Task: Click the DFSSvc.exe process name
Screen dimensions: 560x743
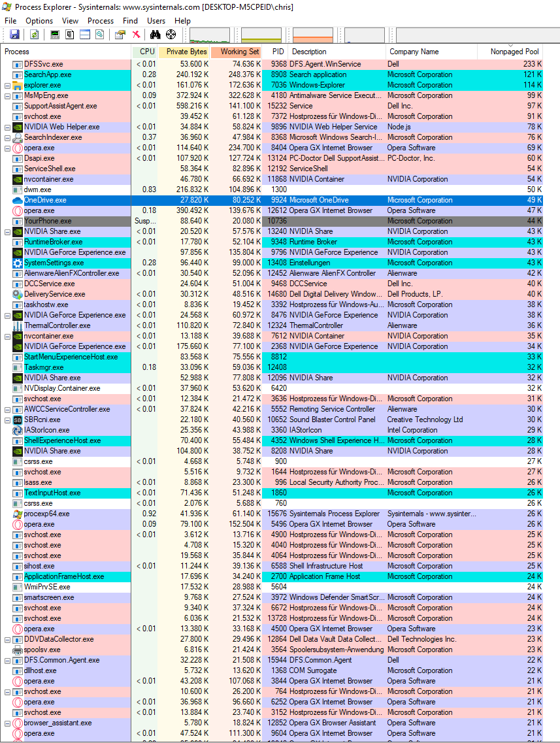Action: point(44,65)
